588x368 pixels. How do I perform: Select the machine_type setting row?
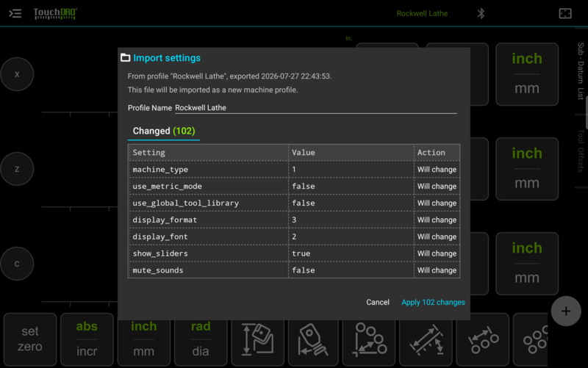click(294, 170)
